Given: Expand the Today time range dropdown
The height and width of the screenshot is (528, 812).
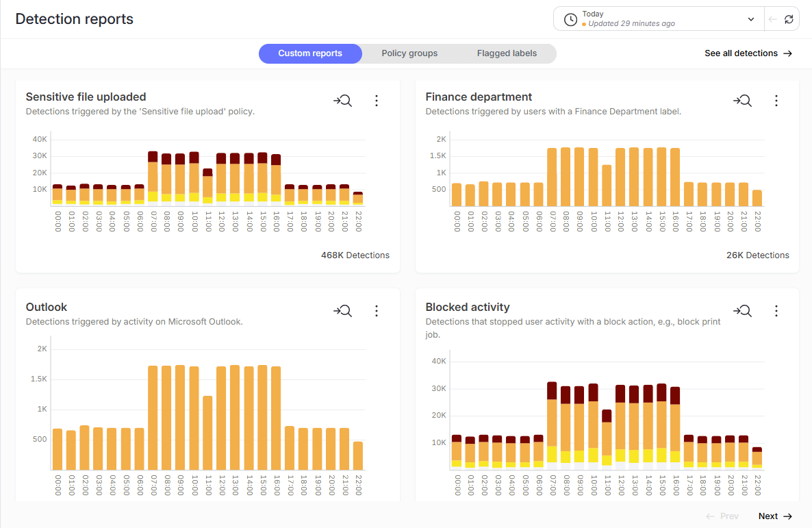Looking at the screenshot, I should [x=750, y=18].
